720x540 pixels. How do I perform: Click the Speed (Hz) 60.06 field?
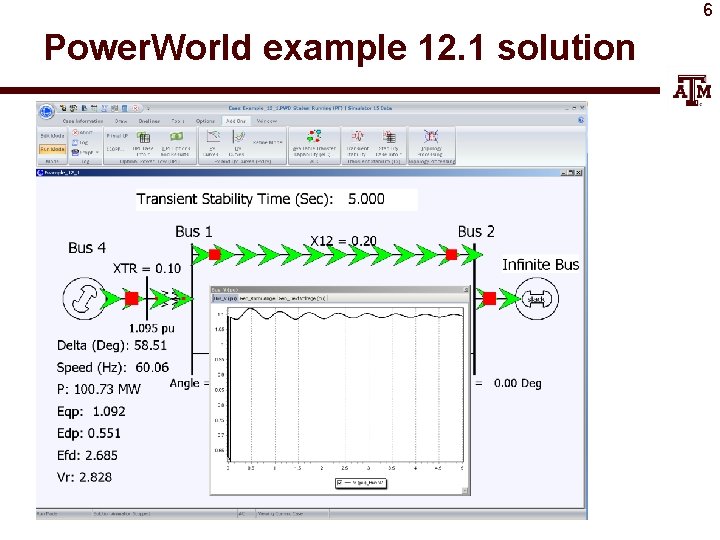pyautogui.click(x=113, y=367)
